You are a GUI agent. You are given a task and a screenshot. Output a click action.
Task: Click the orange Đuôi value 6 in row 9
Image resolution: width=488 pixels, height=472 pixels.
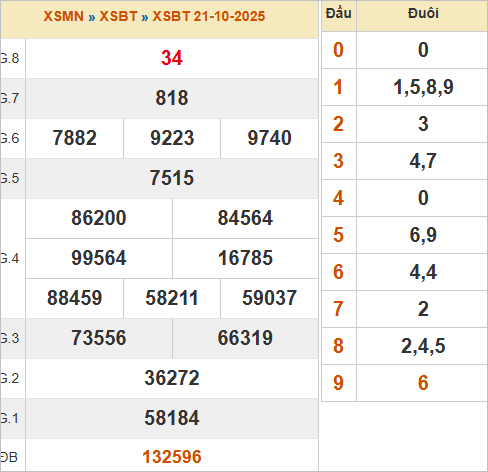[423, 383]
